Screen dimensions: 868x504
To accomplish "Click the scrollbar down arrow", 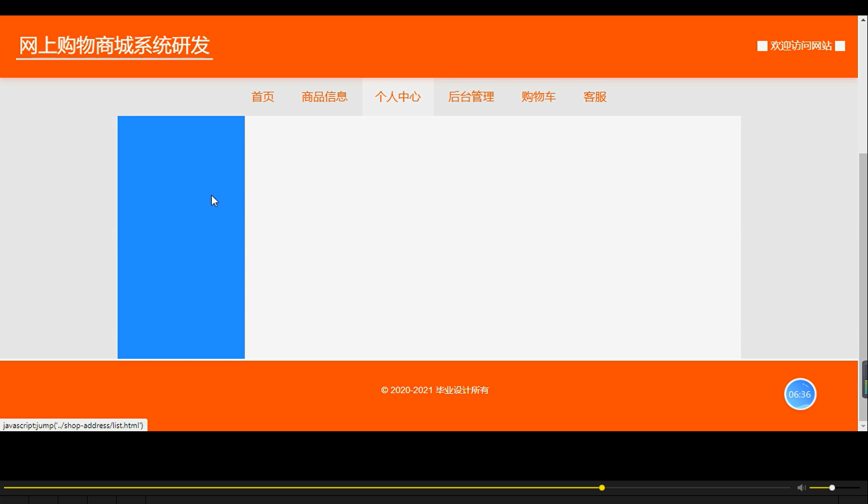I will (862, 426).
